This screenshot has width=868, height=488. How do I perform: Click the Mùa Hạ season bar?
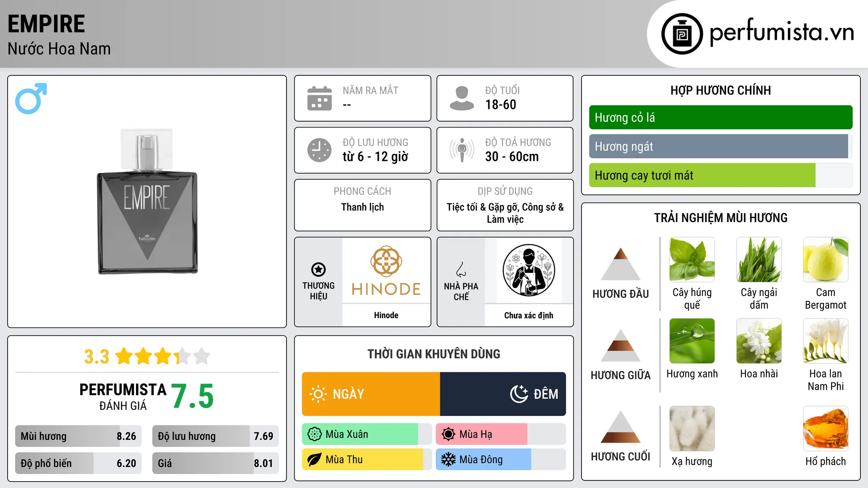point(501,434)
